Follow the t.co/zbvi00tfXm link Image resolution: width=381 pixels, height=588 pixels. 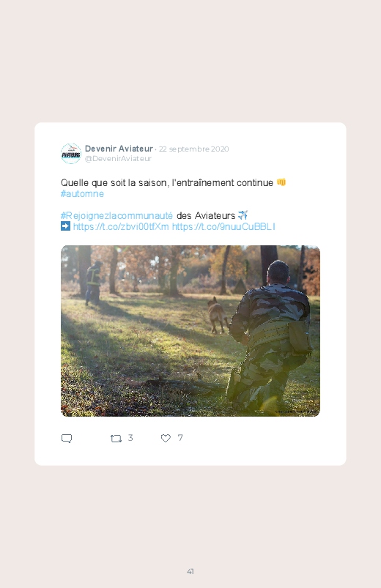tap(121, 226)
